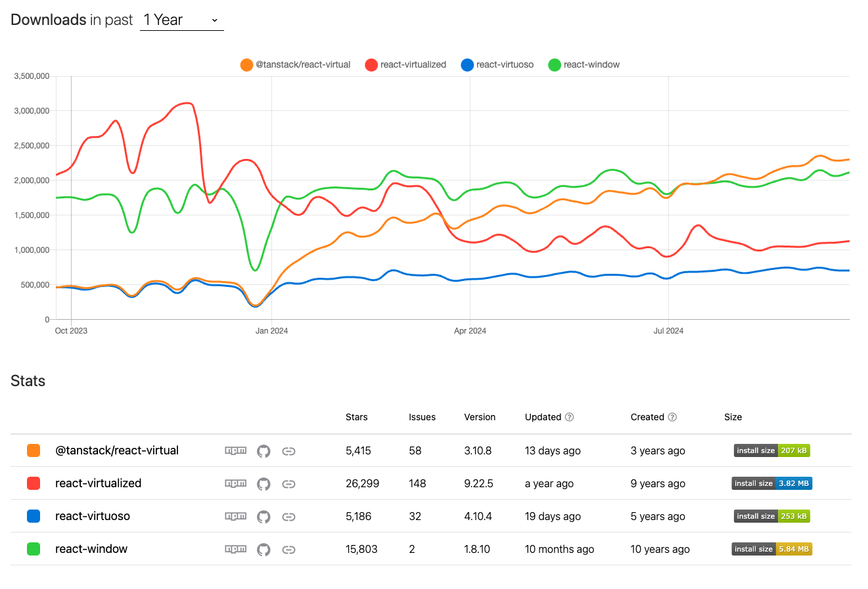Screen dimensions: 868x589
Task: Click the install size 3.82 MB badge
Action: coord(772,483)
